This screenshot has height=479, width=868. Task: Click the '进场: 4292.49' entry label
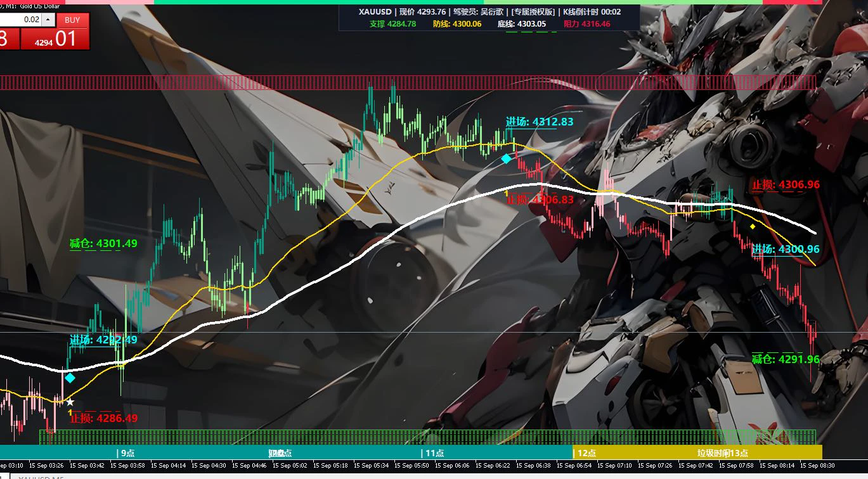pos(103,340)
